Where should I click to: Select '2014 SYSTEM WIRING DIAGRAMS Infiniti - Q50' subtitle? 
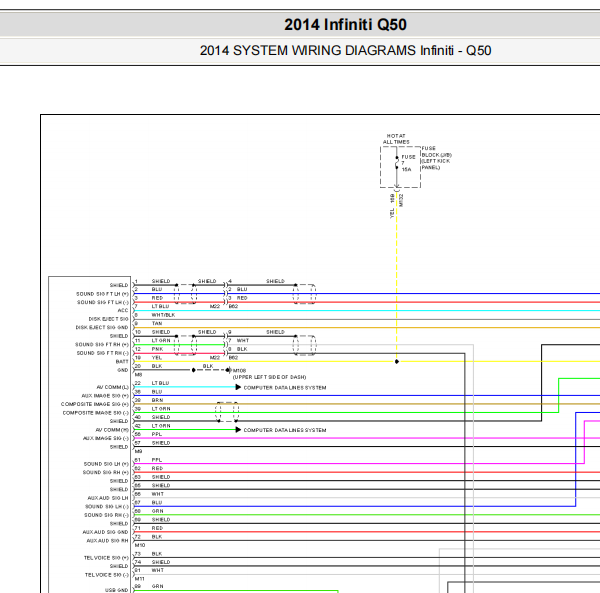(345, 51)
